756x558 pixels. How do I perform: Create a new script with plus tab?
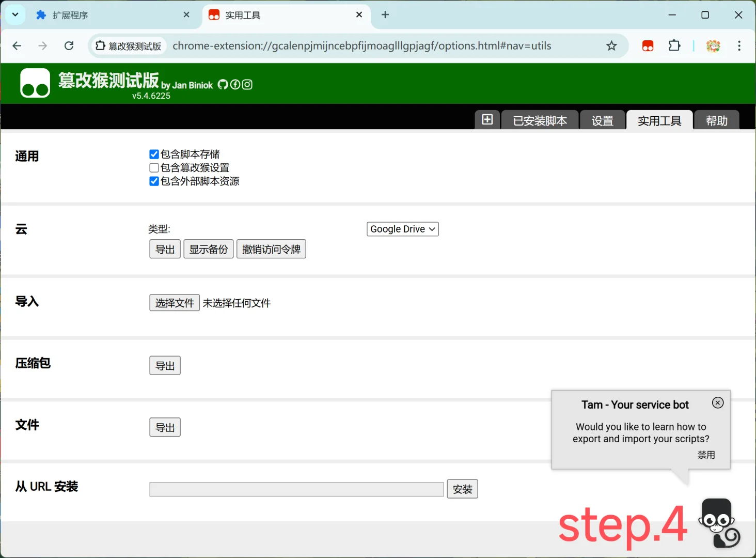pos(487,120)
